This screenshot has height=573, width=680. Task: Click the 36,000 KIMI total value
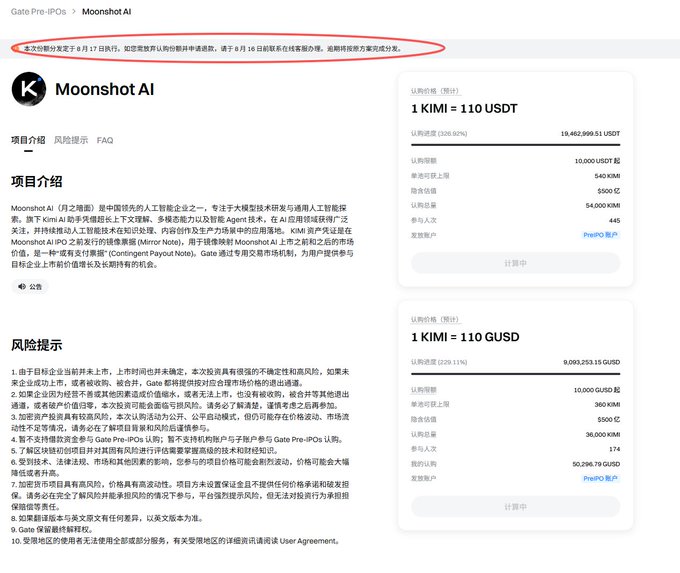[x=603, y=435]
